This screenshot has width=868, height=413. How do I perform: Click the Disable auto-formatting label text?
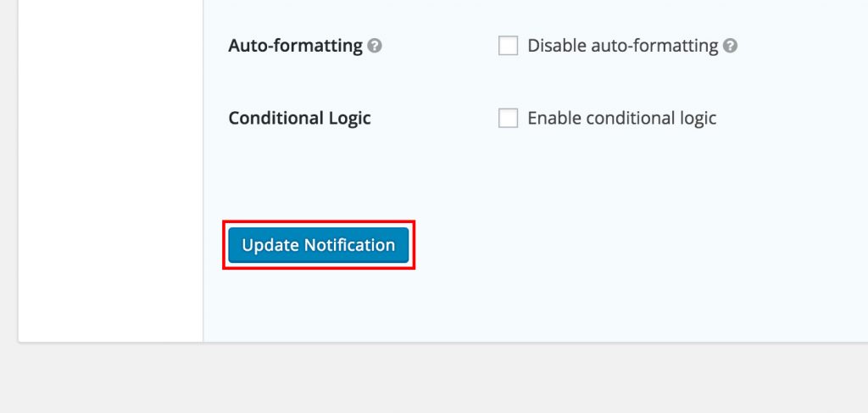(623, 46)
